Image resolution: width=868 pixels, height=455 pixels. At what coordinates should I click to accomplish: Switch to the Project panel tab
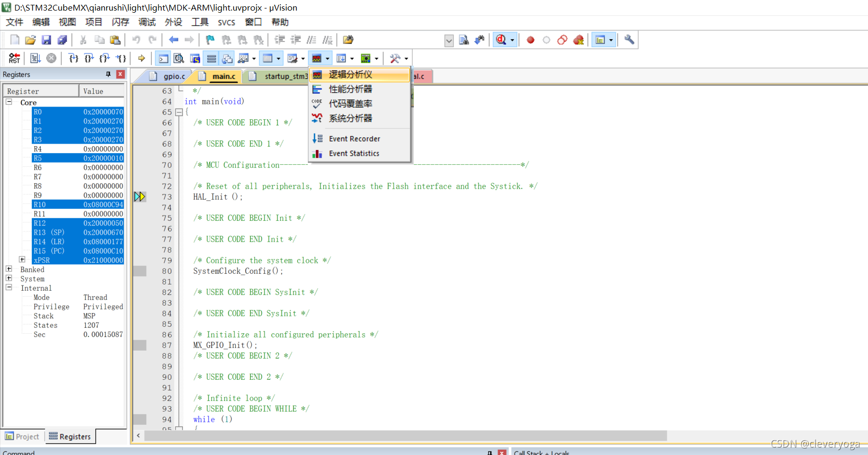pos(23,436)
